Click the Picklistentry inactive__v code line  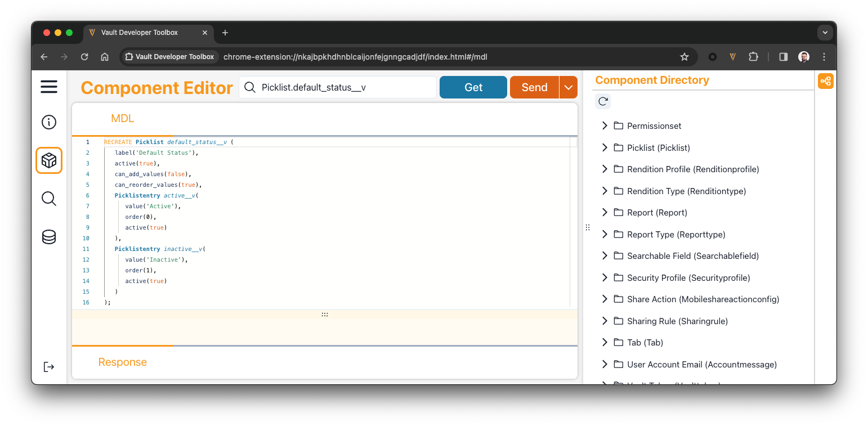160,249
